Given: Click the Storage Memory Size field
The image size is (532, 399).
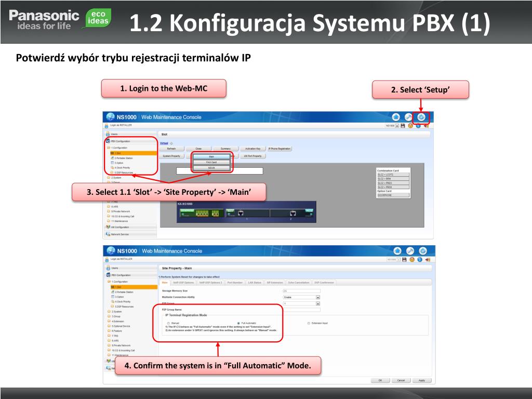Looking at the screenshot, I should point(302,291).
